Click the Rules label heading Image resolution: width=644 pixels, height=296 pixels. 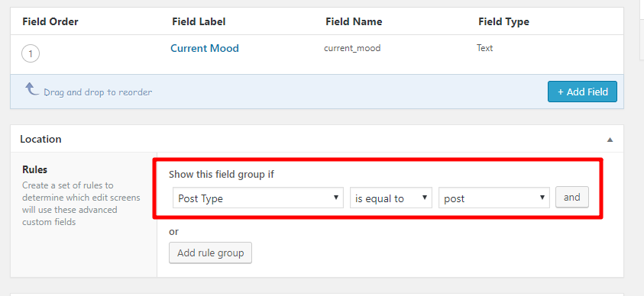(35, 169)
